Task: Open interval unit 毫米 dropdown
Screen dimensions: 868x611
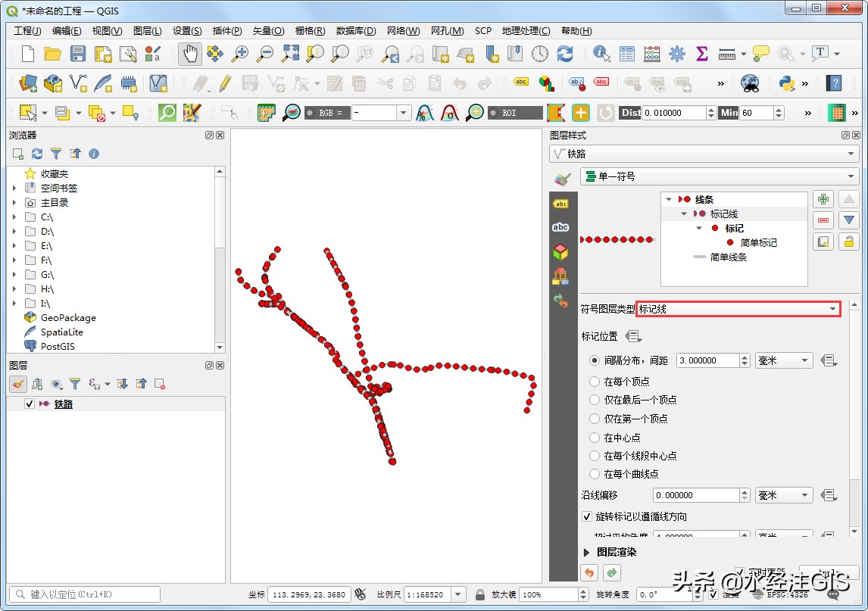Action: [x=784, y=361]
